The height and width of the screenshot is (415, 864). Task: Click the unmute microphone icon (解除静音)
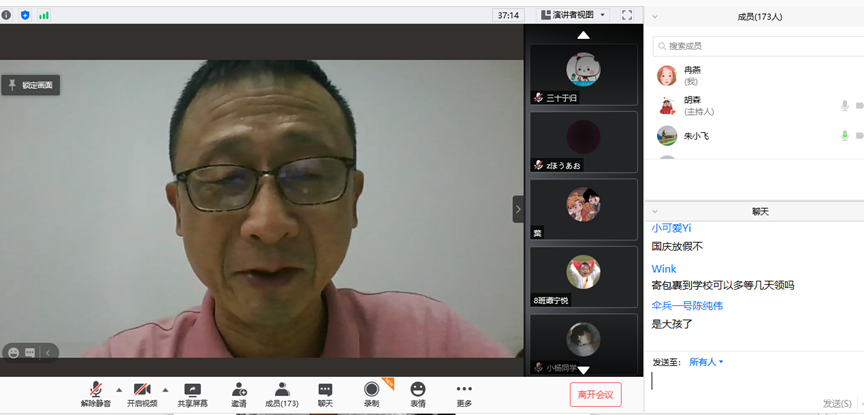coord(96,389)
